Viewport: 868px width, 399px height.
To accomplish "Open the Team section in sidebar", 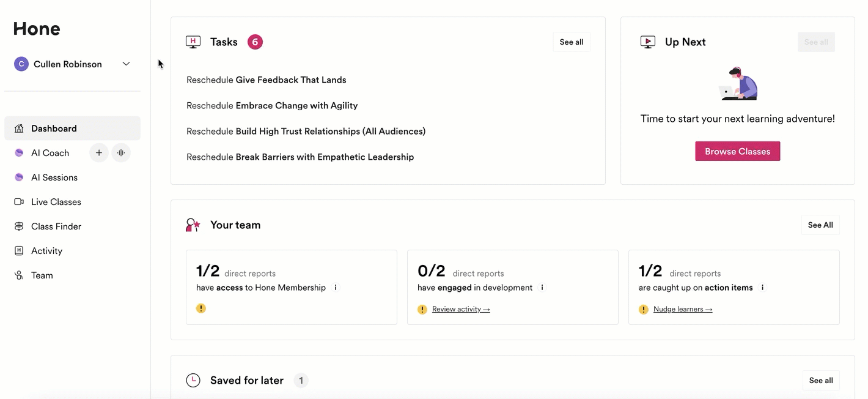I will (x=42, y=275).
